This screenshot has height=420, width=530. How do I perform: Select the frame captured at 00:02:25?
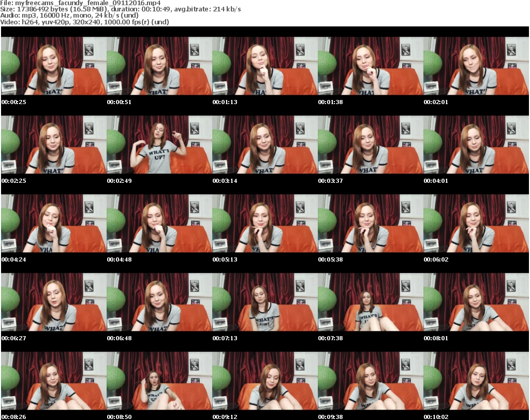(54, 144)
